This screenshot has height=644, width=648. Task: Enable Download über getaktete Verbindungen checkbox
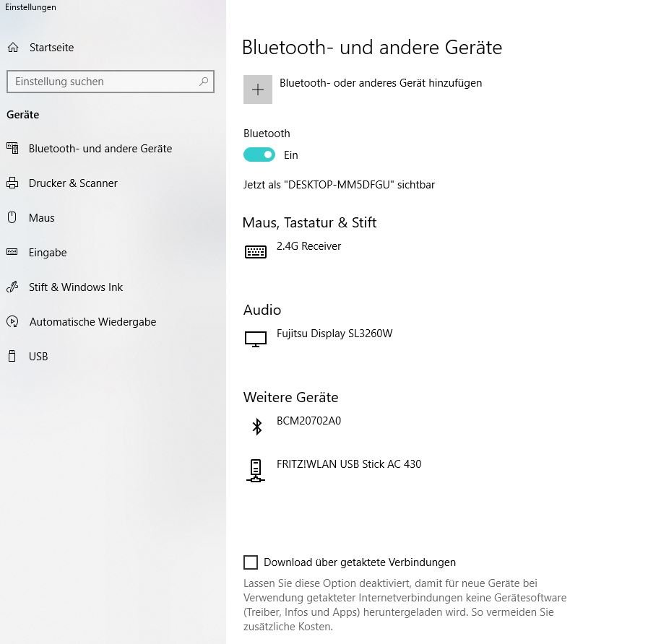tap(251, 562)
